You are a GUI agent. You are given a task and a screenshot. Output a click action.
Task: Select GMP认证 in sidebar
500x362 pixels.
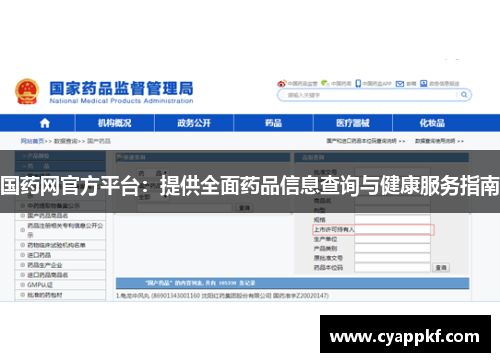coord(40,285)
